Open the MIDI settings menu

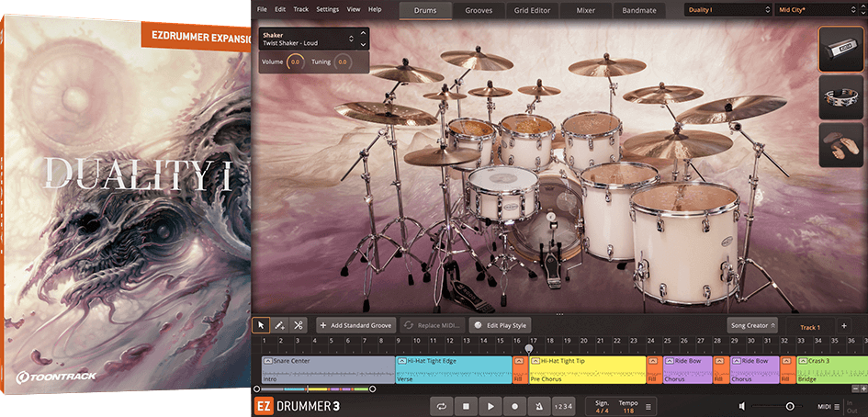[829, 407]
